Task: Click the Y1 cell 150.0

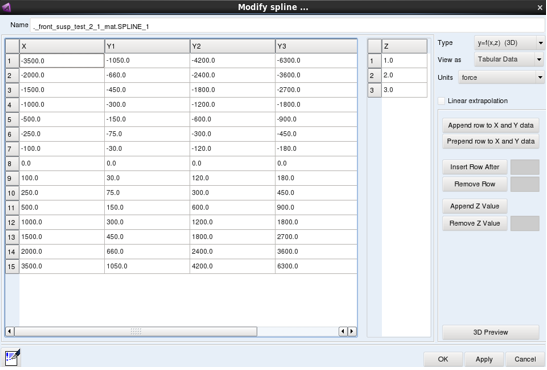Action: point(147,207)
